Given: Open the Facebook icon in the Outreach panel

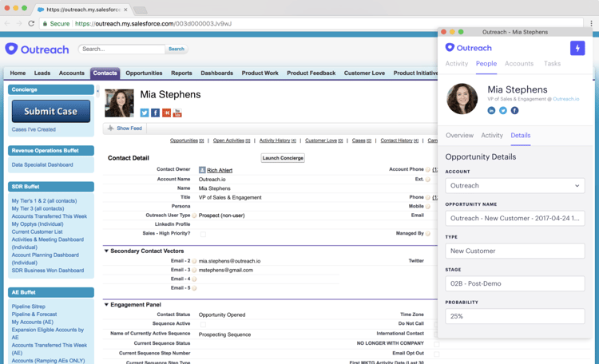Looking at the screenshot, I should tap(514, 110).
